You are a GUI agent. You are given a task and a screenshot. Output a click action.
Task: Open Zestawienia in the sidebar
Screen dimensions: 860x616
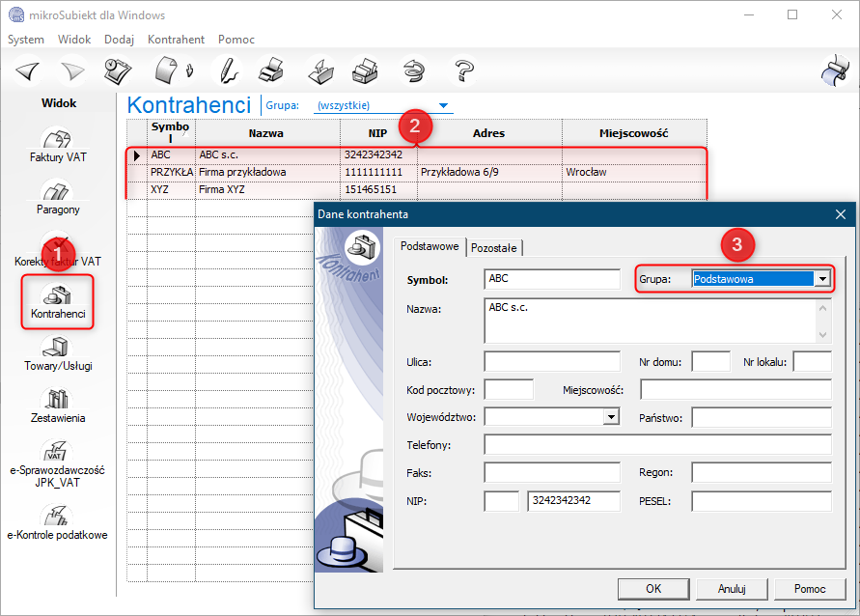pyautogui.click(x=58, y=406)
